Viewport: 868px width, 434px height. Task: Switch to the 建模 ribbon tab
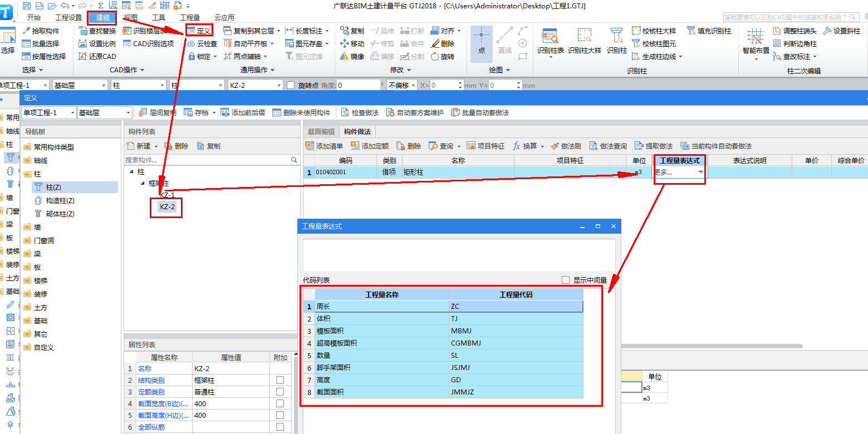coord(103,18)
